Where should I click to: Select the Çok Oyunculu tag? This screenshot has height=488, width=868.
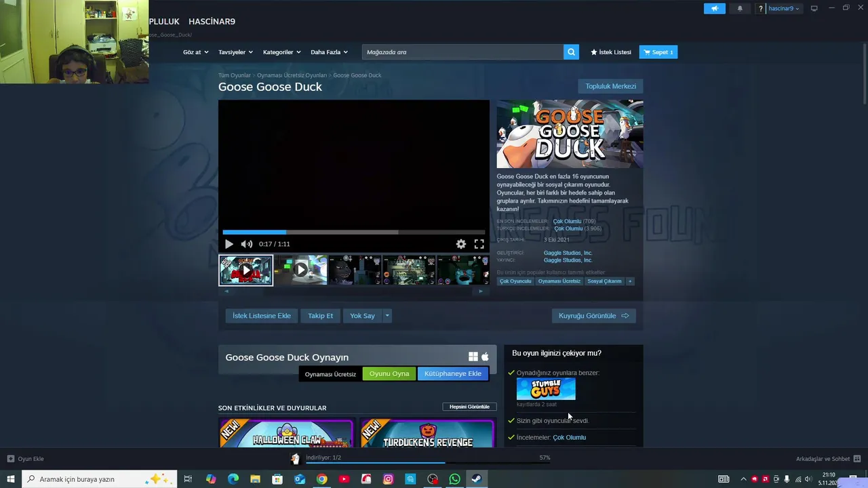click(515, 281)
